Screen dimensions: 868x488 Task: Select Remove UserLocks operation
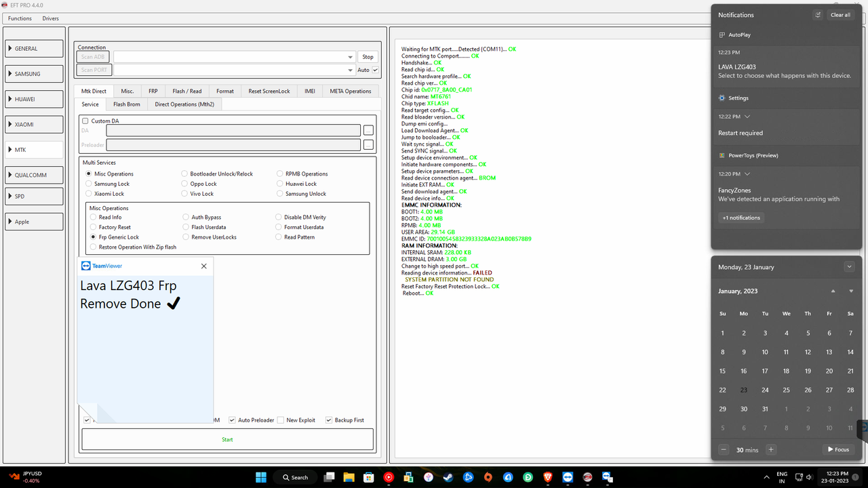pos(186,237)
